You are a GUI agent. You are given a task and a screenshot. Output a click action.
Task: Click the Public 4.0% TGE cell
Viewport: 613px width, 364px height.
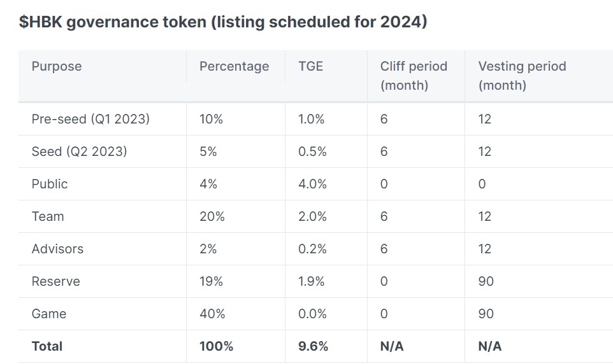point(312,184)
